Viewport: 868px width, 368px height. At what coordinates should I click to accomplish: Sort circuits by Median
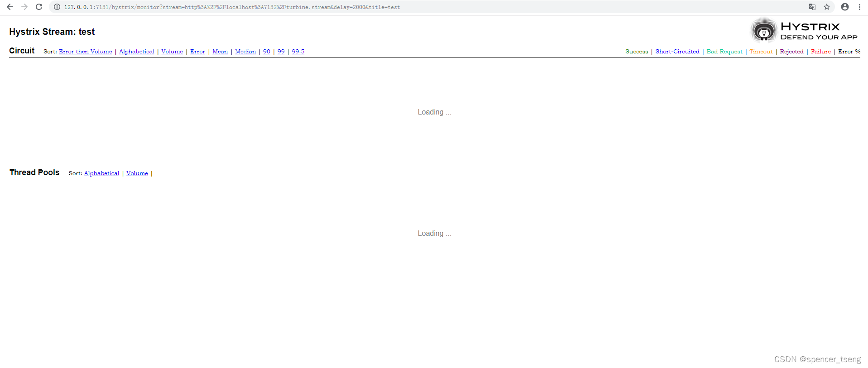245,52
